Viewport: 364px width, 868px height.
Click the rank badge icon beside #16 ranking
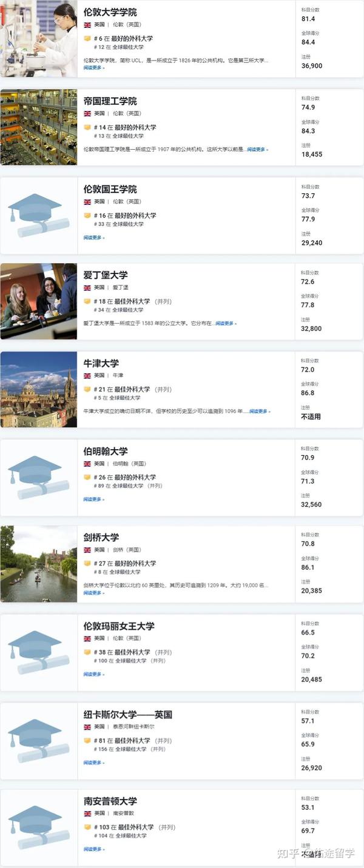point(87,215)
